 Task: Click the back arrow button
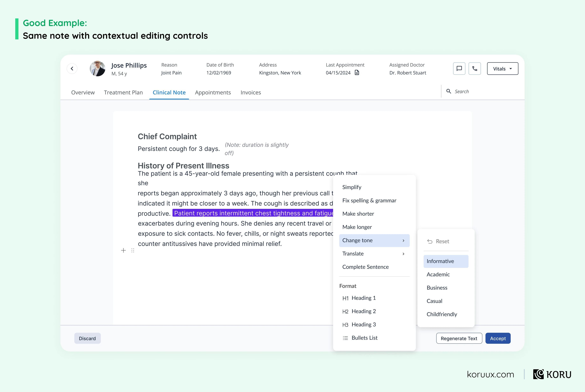tap(72, 68)
